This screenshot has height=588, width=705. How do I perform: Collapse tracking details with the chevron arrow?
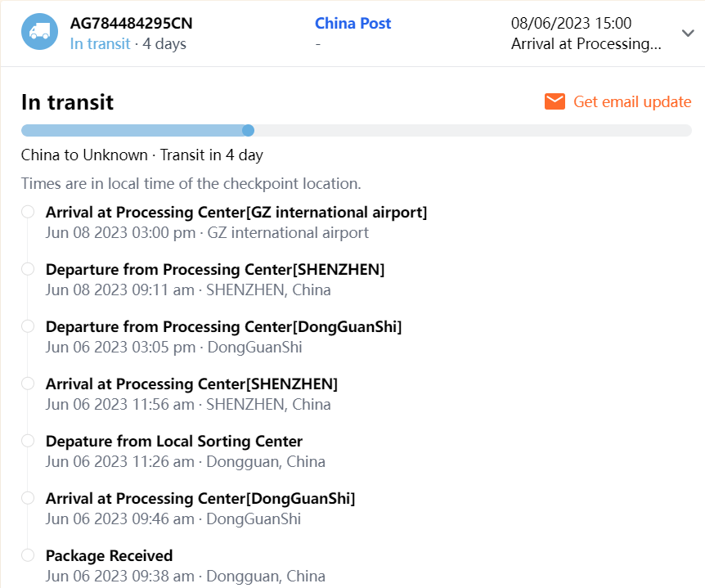pos(687,33)
